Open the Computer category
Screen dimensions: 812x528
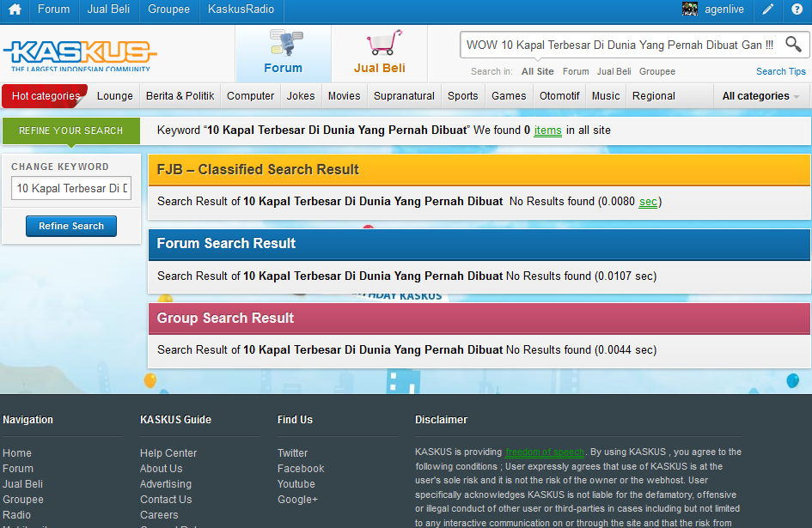pos(251,96)
